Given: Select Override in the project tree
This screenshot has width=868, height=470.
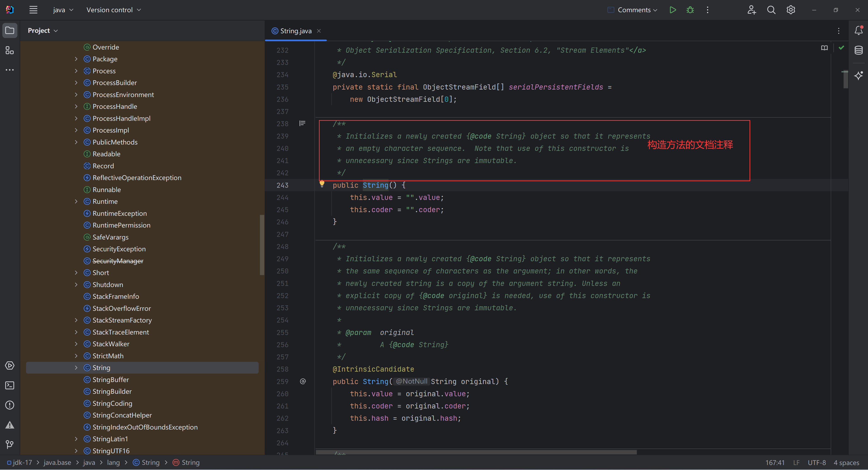Looking at the screenshot, I should [x=106, y=47].
